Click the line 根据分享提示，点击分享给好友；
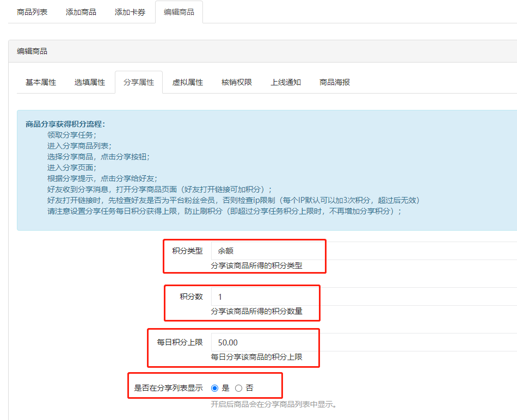Image resolution: width=517 pixels, height=420 pixels. pyautogui.click(x=102, y=178)
